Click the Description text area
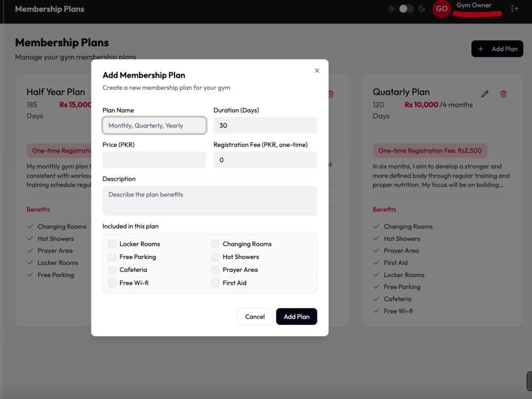Viewport: 532px width, 399px height. pos(210,201)
